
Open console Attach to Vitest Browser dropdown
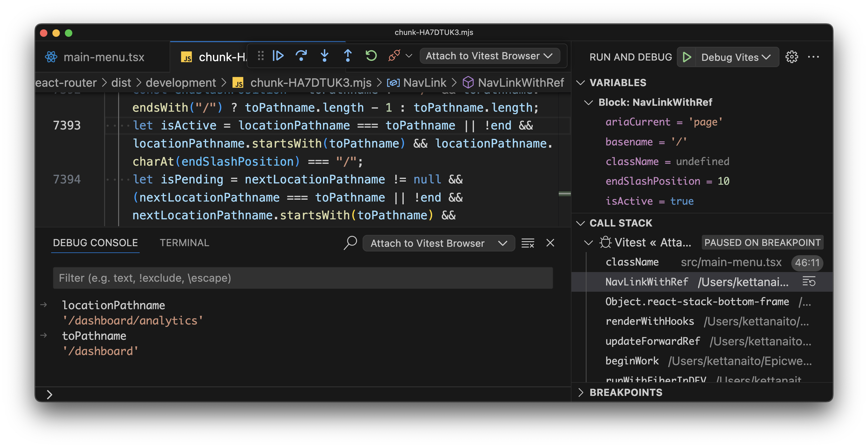click(438, 243)
